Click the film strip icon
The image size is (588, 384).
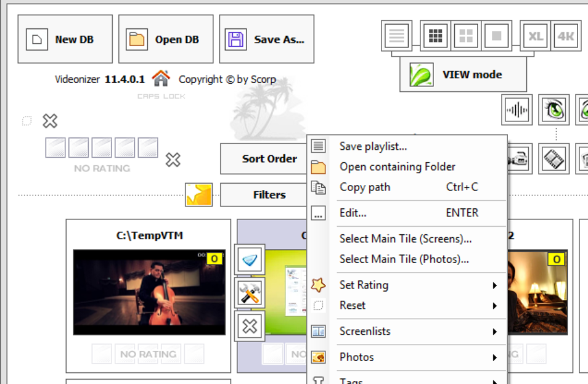point(553,160)
